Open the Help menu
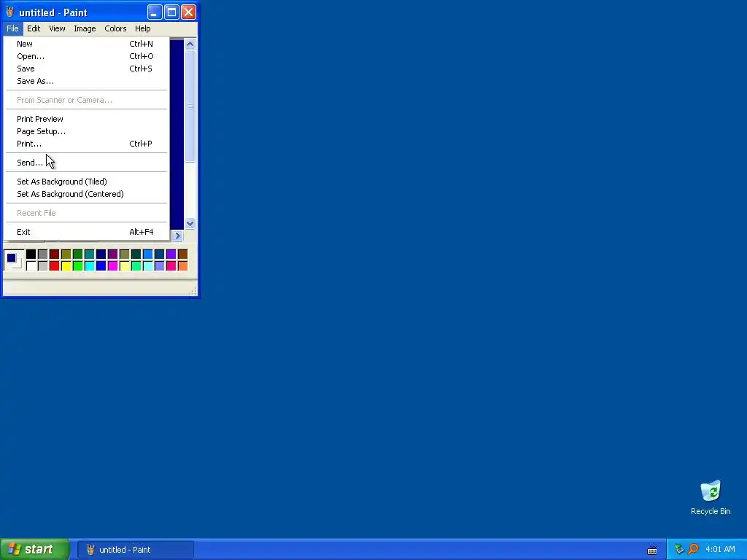 (142, 28)
